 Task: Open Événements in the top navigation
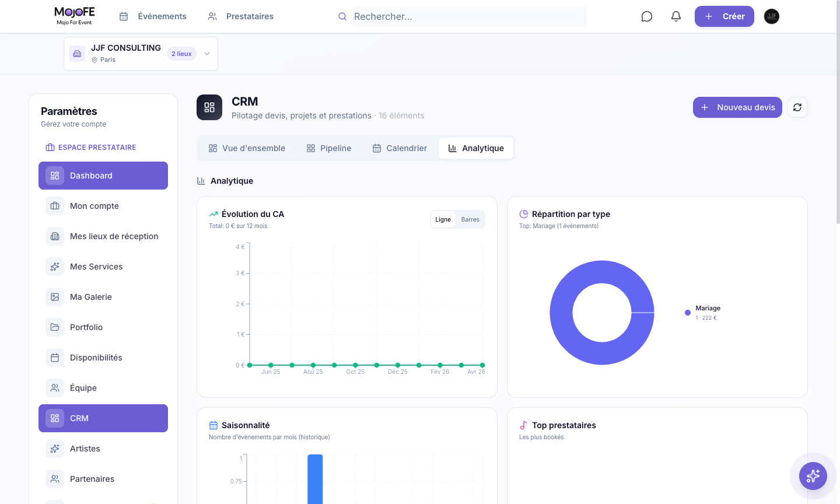click(x=153, y=16)
